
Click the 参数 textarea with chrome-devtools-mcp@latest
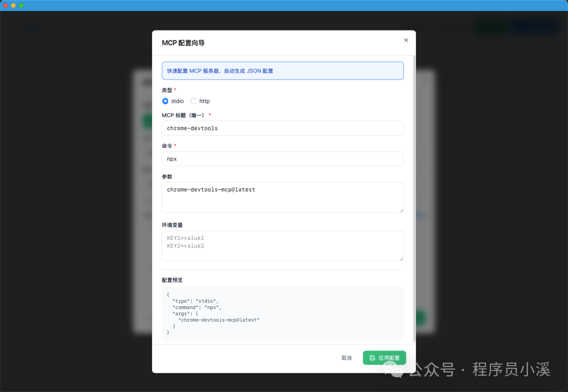tap(282, 196)
